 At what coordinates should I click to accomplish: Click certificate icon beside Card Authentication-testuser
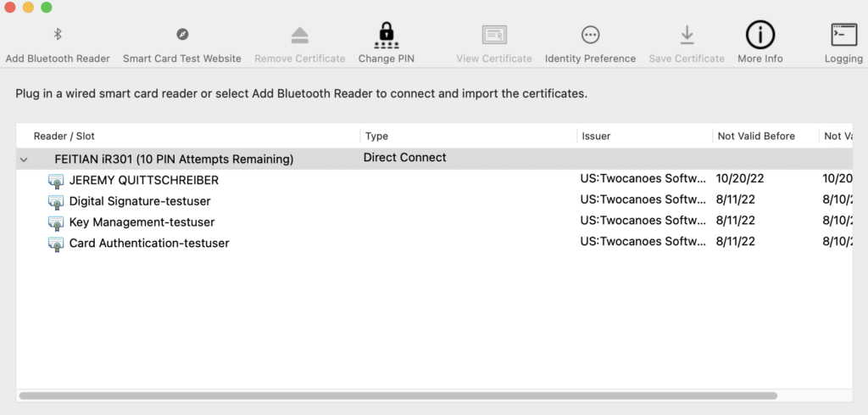[56, 244]
